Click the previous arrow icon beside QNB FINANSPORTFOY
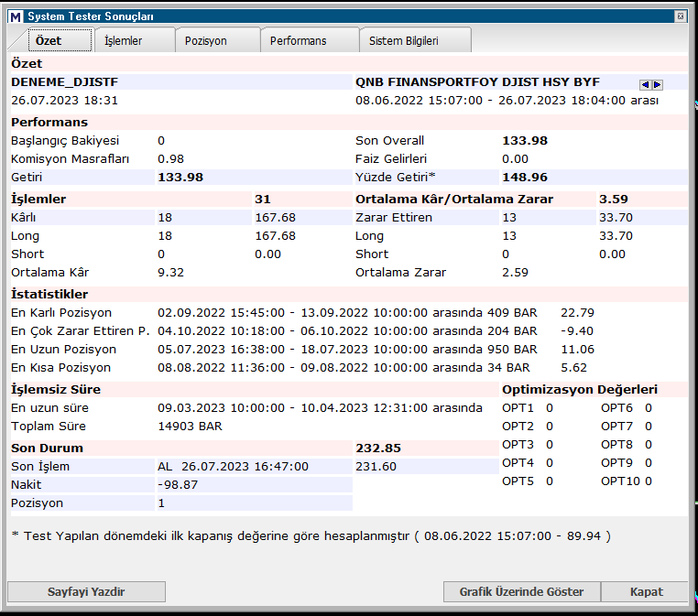Image resolution: width=698 pixels, height=616 pixels. point(645,84)
